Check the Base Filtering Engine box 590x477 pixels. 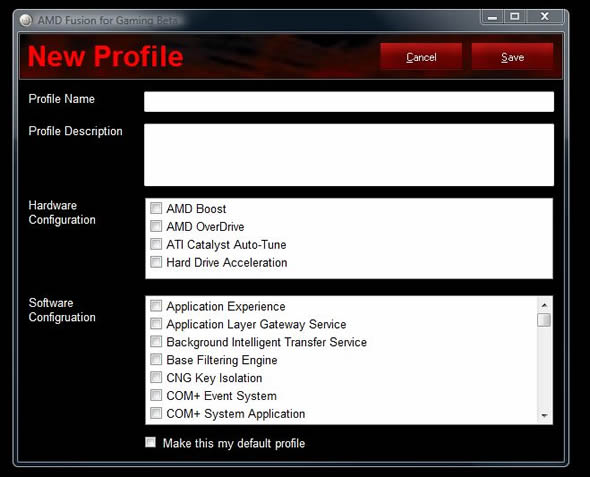coord(156,359)
